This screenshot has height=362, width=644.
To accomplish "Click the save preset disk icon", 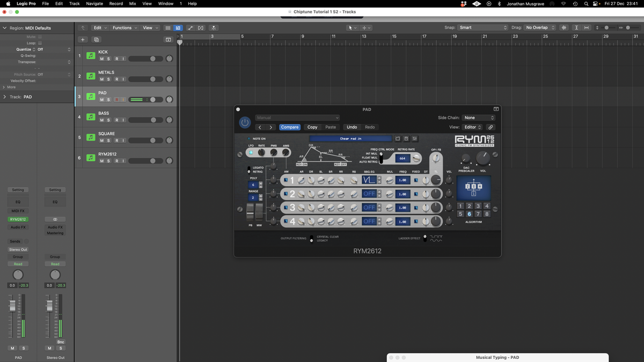I will tap(406, 139).
